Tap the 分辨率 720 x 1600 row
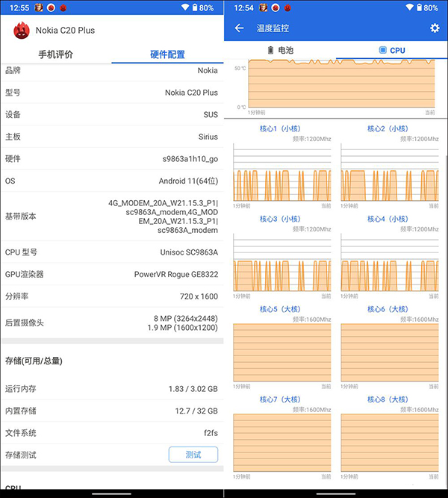448x498 pixels. pyautogui.click(x=112, y=296)
